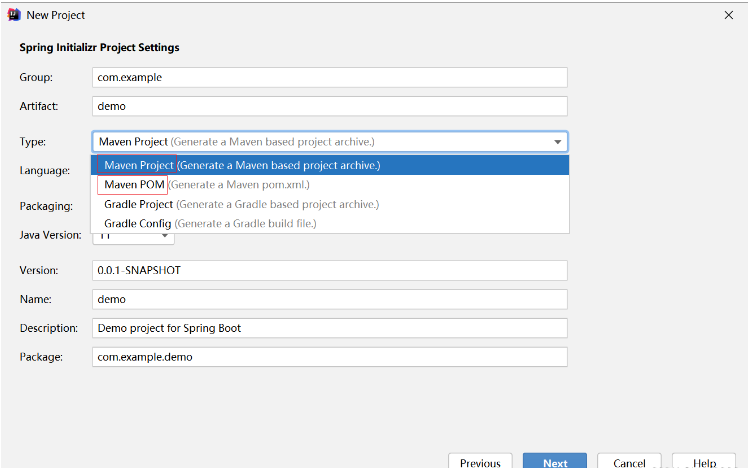Edit the Package field com.example.demo
Image resolution: width=753 pixels, height=468 pixels.
click(x=330, y=357)
